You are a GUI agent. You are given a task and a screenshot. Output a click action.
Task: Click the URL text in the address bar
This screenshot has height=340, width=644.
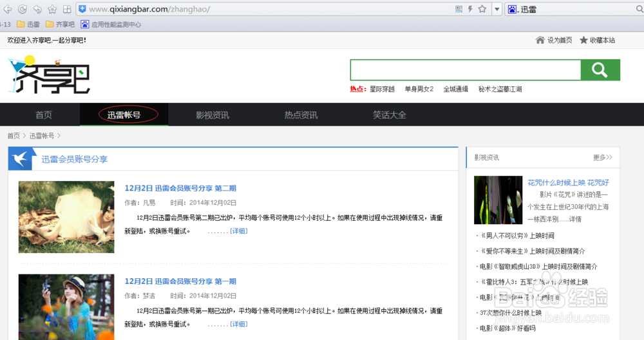click(x=149, y=9)
